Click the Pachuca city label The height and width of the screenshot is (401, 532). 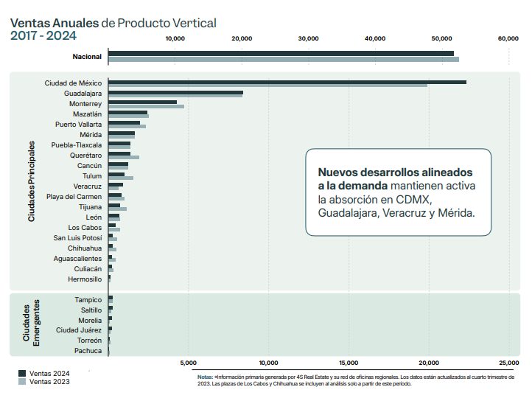[88, 352]
